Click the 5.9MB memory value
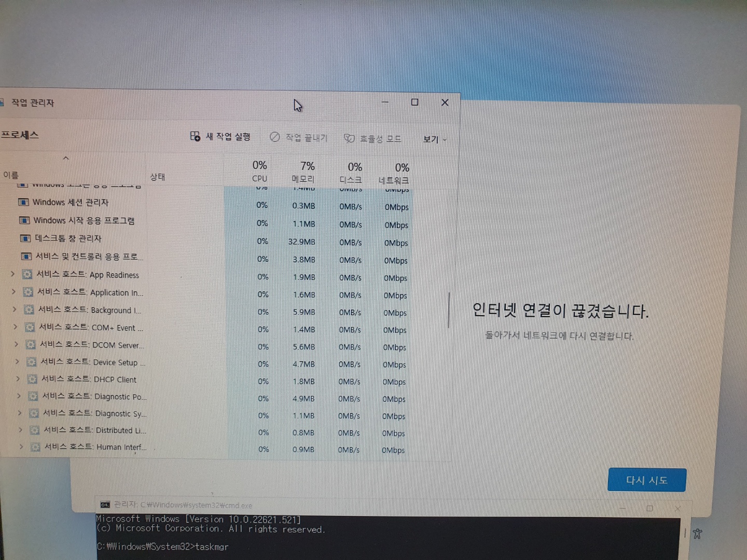 pyautogui.click(x=304, y=312)
